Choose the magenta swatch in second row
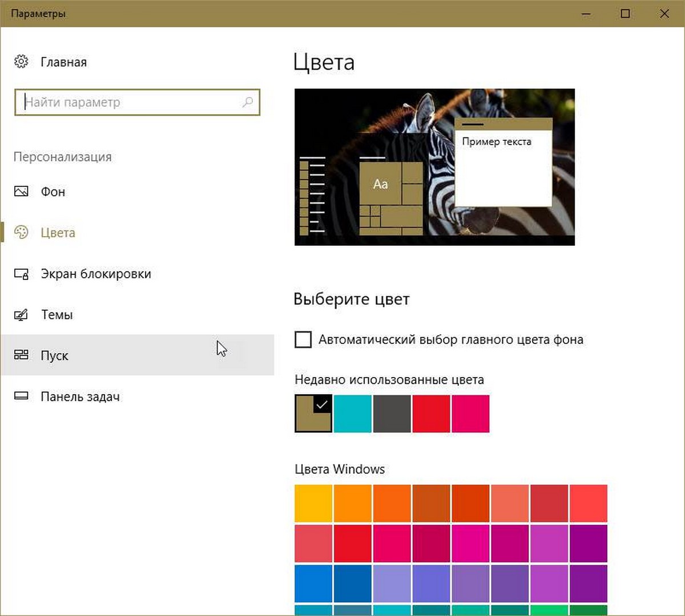 click(470, 544)
